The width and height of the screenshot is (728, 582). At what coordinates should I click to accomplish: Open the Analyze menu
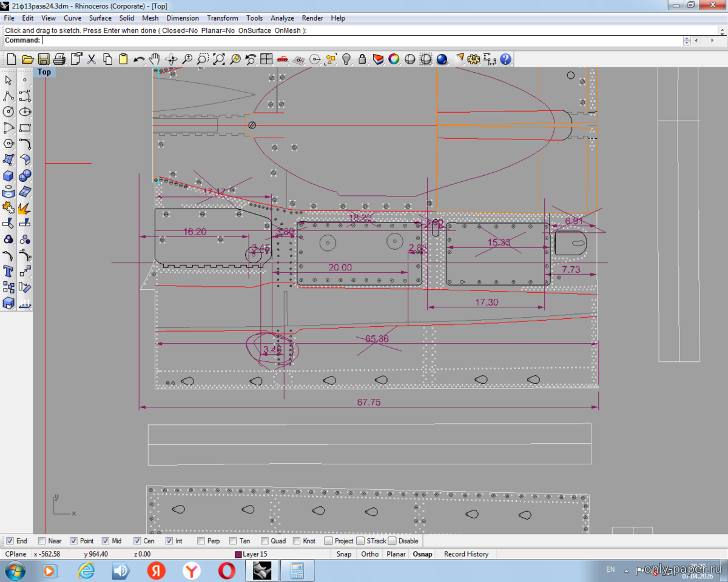tap(282, 18)
